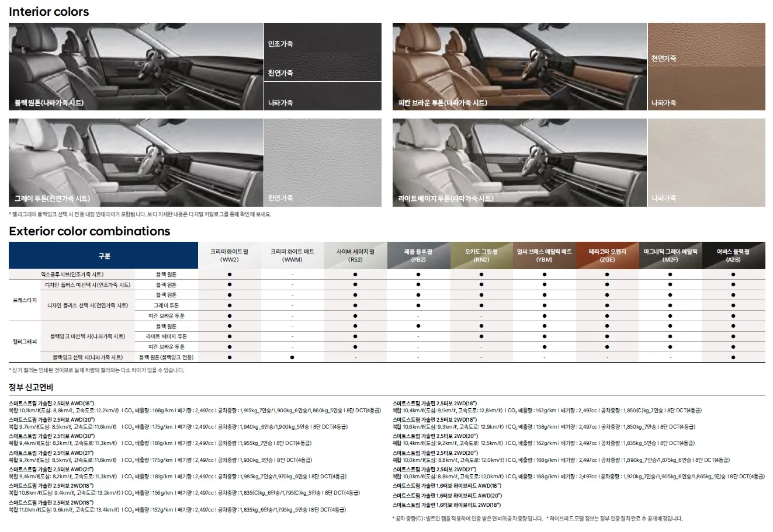The image size is (773, 532).
Task: Select the black 천연가죽 leather swatch
Action: (x=323, y=67)
